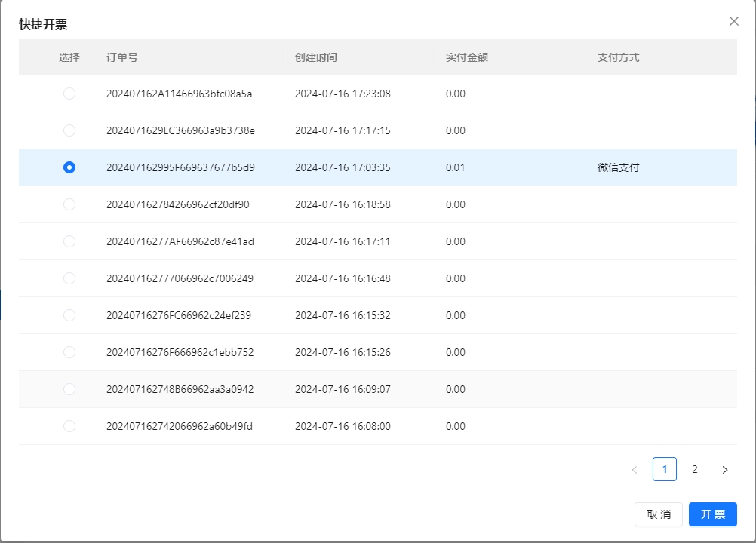Pick radio for order 20240716277AF66962c87e41ad
Image resolution: width=756 pixels, height=543 pixels.
[x=69, y=241]
